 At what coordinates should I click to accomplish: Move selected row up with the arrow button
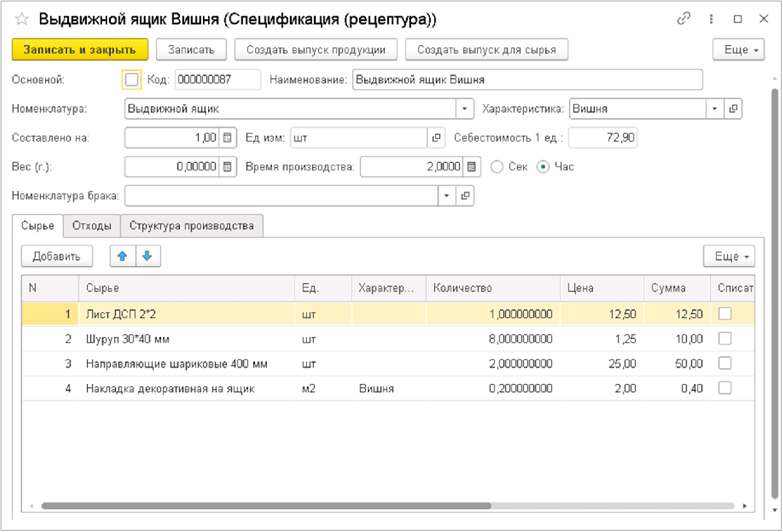click(x=123, y=256)
